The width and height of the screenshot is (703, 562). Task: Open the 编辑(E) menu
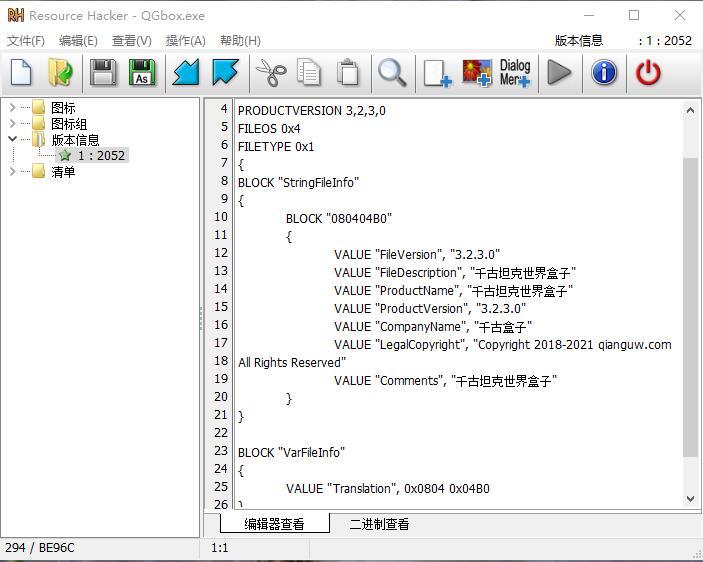[78, 41]
